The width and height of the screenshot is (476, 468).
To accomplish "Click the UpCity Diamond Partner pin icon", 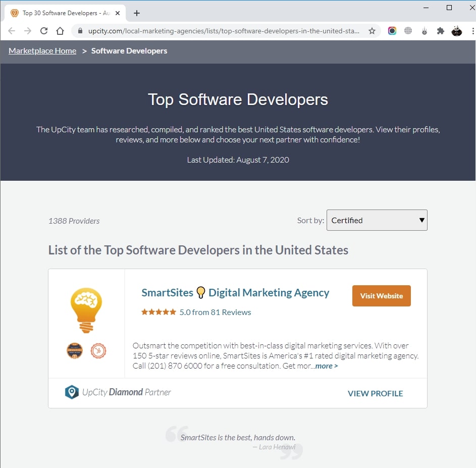I will click(x=72, y=392).
